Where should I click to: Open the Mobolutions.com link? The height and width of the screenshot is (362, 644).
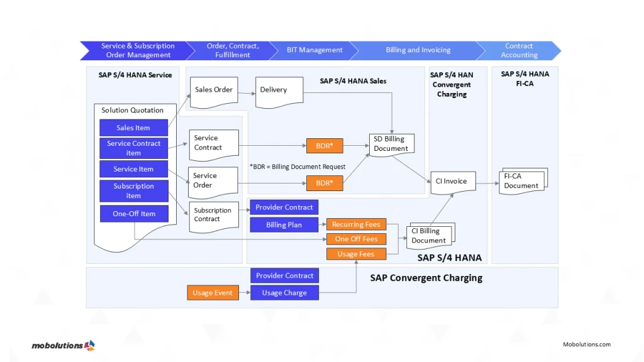(587, 344)
